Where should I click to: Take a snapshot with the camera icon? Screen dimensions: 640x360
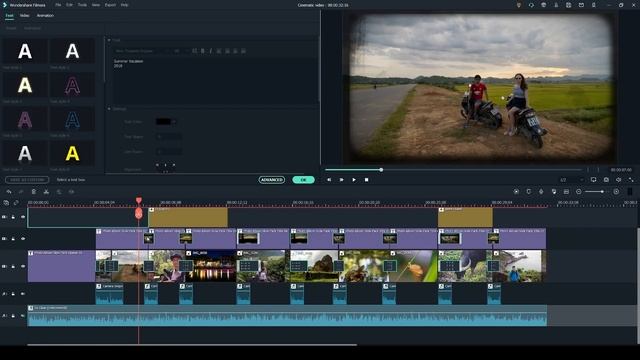pyautogui.click(x=607, y=180)
